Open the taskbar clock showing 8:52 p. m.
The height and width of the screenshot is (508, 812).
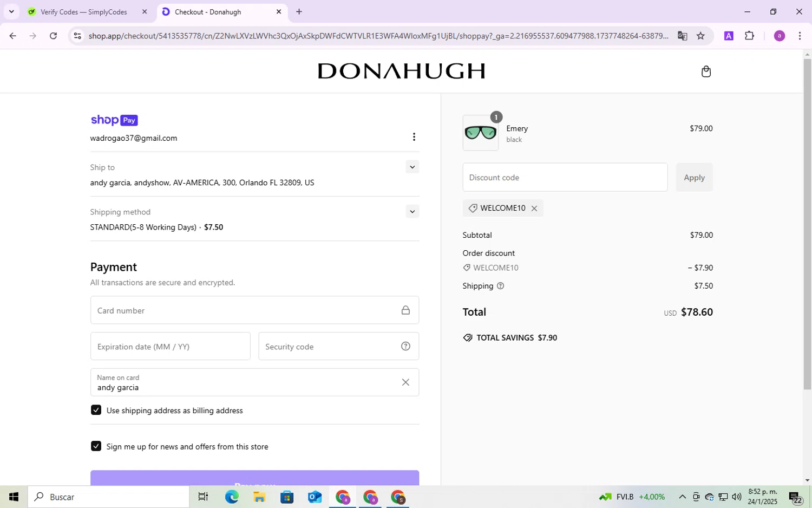(762, 497)
